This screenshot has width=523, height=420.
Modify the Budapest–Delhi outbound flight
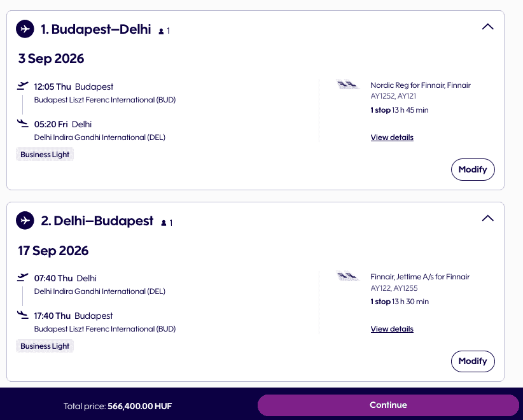[473, 169]
